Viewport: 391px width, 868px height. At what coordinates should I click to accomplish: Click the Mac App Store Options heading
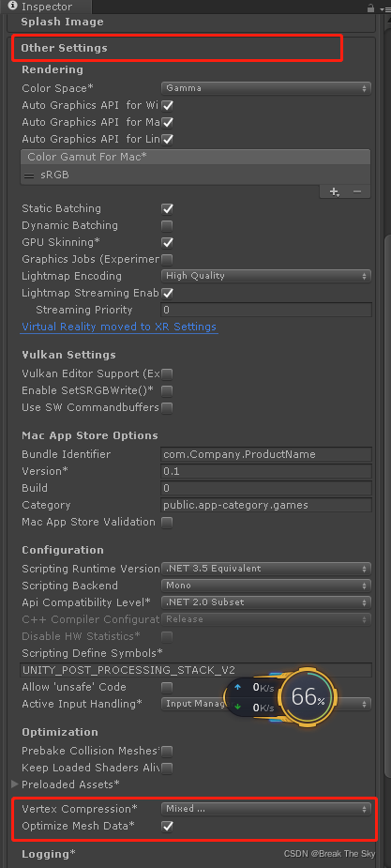click(x=90, y=435)
